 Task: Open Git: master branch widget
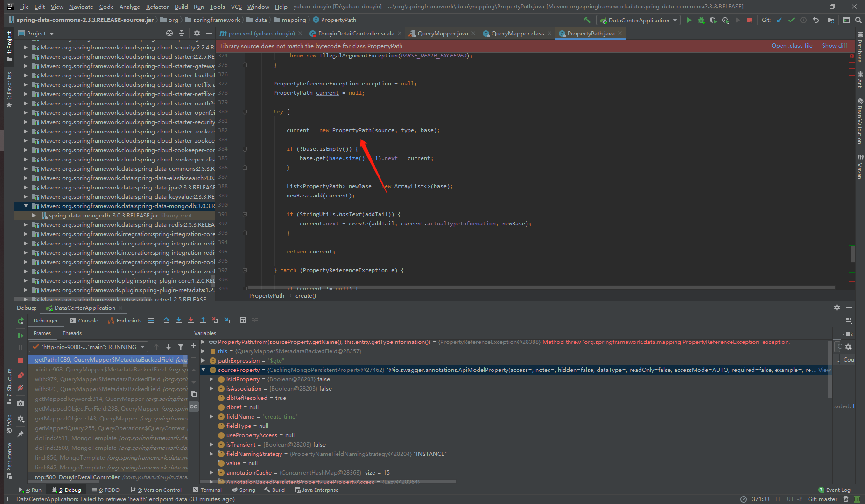823,499
